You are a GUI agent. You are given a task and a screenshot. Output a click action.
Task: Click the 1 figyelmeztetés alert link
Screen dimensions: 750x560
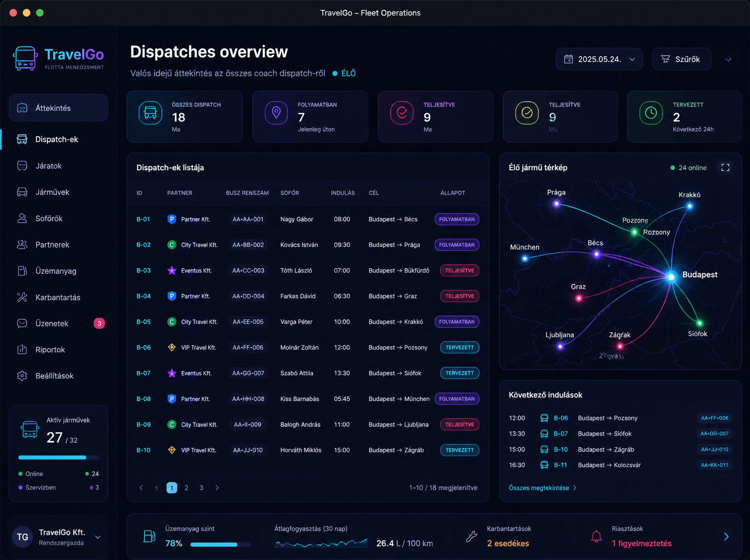click(x=642, y=544)
